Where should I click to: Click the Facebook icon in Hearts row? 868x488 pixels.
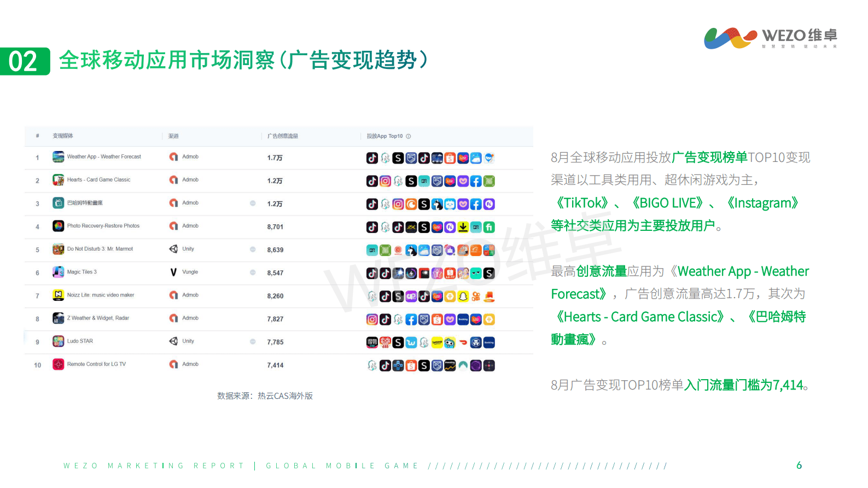[x=476, y=181]
